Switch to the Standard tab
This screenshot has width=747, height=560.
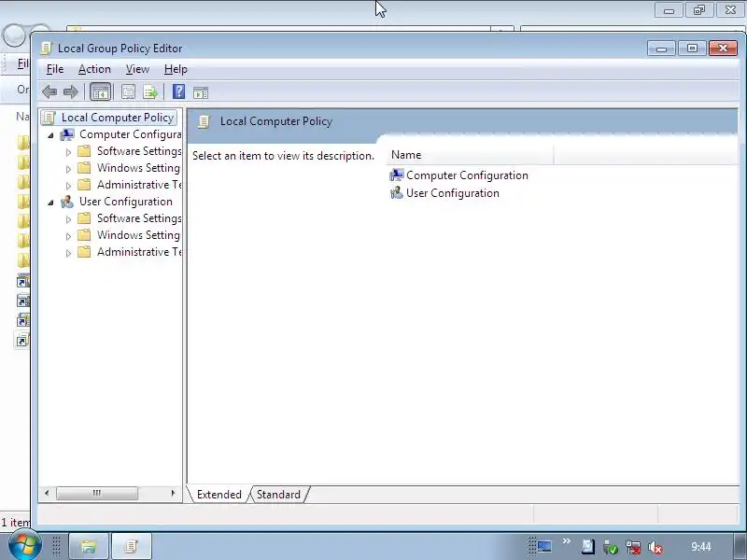click(x=278, y=495)
